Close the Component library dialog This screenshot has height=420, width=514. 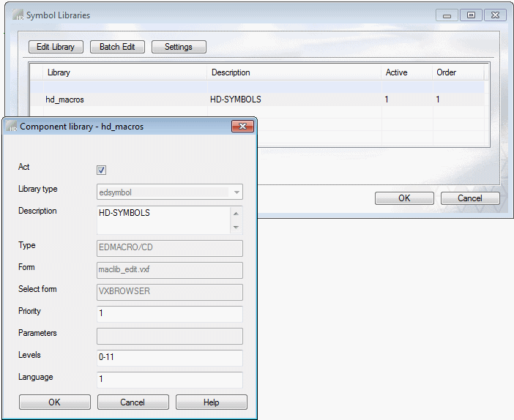242,127
